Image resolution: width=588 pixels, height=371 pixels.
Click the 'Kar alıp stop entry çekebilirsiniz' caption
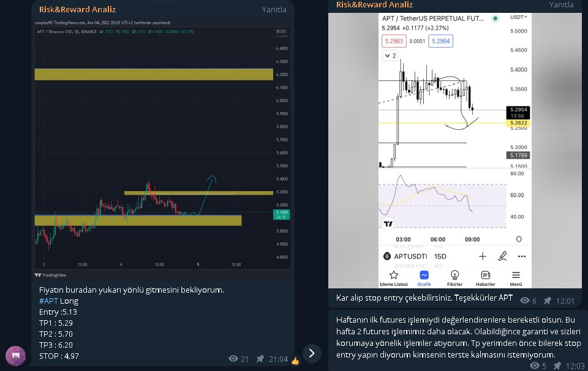424,298
